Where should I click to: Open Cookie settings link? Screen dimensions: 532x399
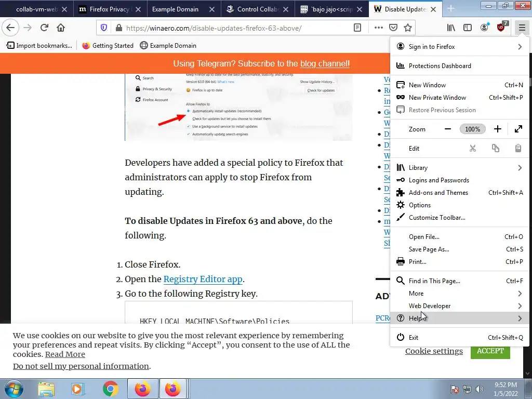(x=434, y=351)
